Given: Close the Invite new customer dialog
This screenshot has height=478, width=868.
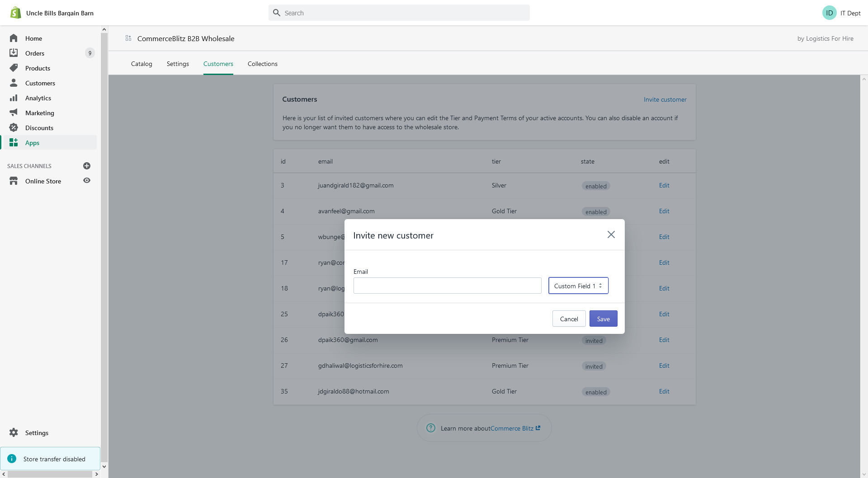Looking at the screenshot, I should [x=611, y=234].
